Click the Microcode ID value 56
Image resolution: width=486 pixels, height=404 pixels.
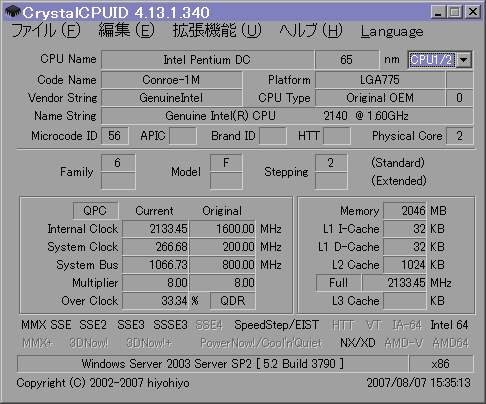click(x=115, y=136)
